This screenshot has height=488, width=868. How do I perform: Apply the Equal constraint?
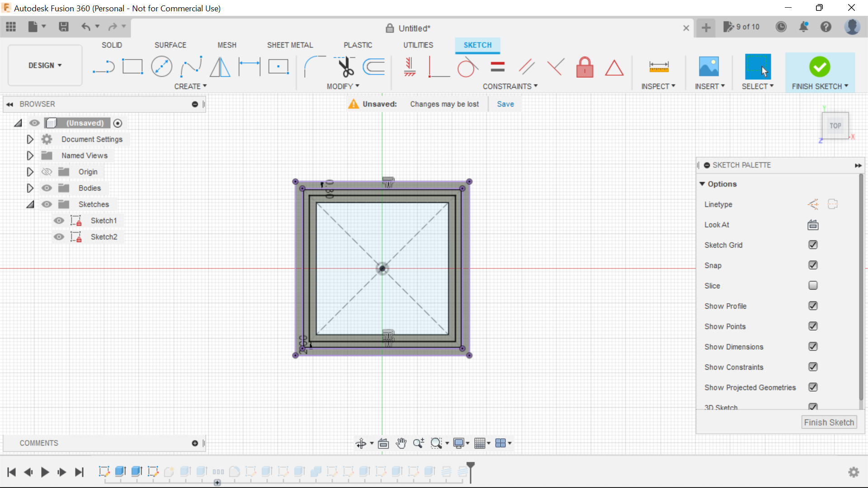coord(497,66)
